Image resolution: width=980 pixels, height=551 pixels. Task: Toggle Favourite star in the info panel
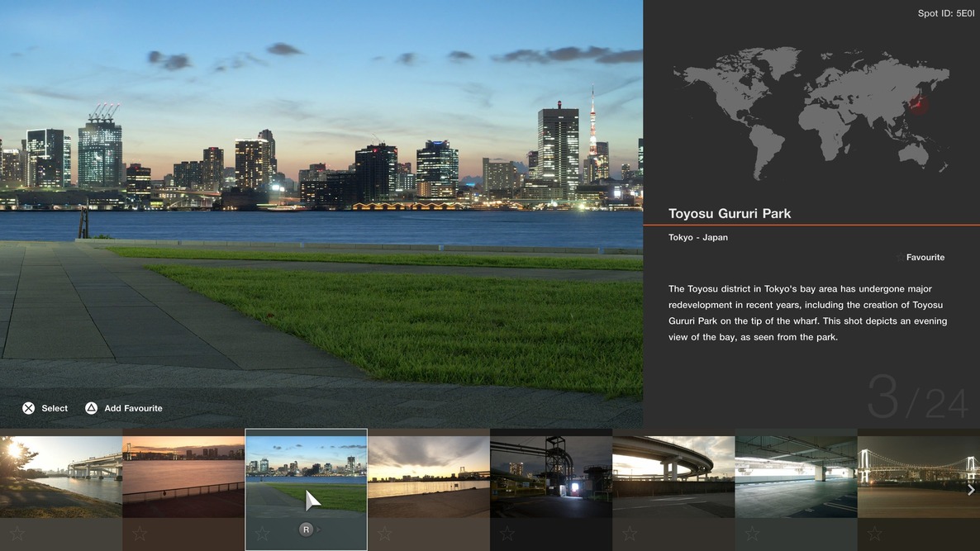[901, 258]
